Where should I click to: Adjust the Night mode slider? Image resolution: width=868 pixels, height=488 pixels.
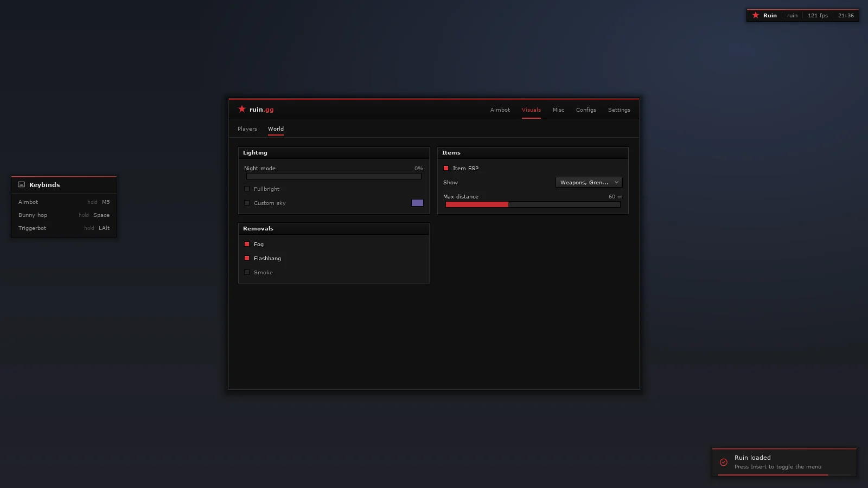334,176
